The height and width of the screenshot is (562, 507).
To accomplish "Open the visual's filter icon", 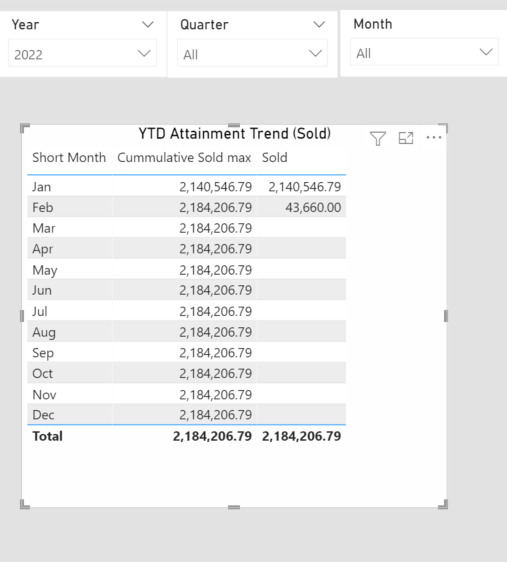I will click(x=378, y=138).
